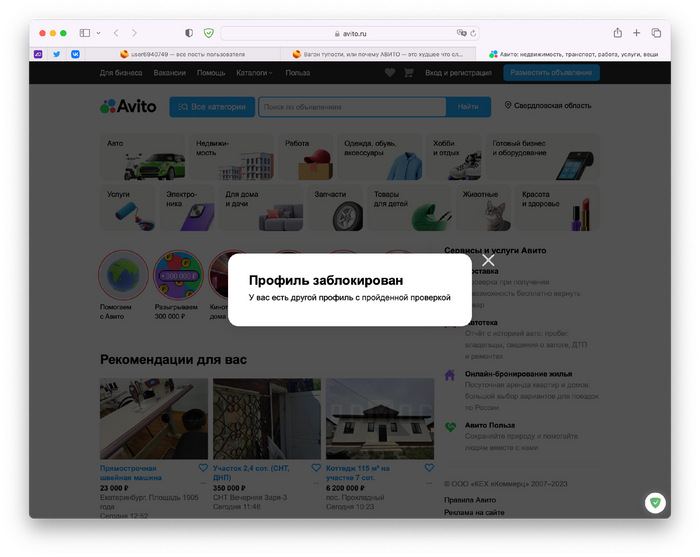Open the 'Работа' category tile

[306, 157]
